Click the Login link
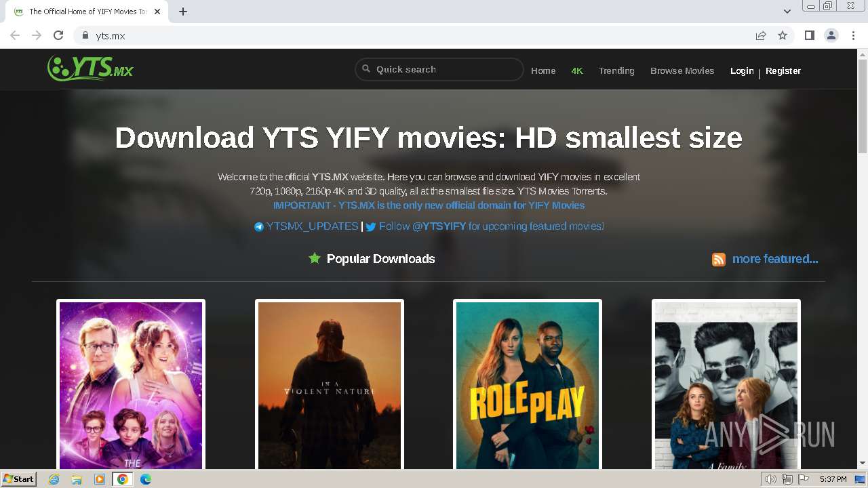Viewport: 868px width, 488px height. click(742, 70)
